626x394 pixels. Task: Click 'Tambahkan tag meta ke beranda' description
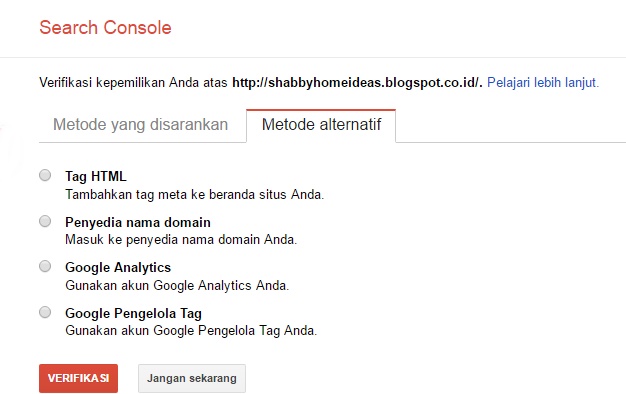pos(194,194)
